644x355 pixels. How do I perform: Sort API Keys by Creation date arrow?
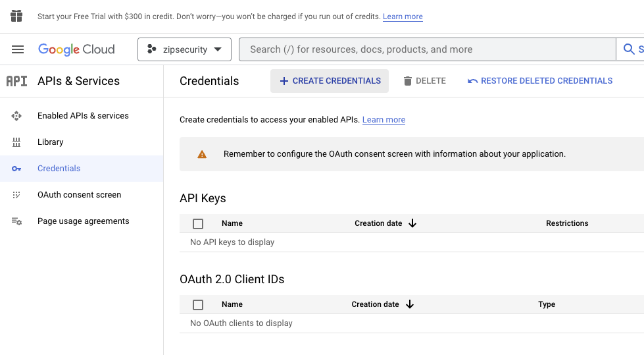click(412, 223)
